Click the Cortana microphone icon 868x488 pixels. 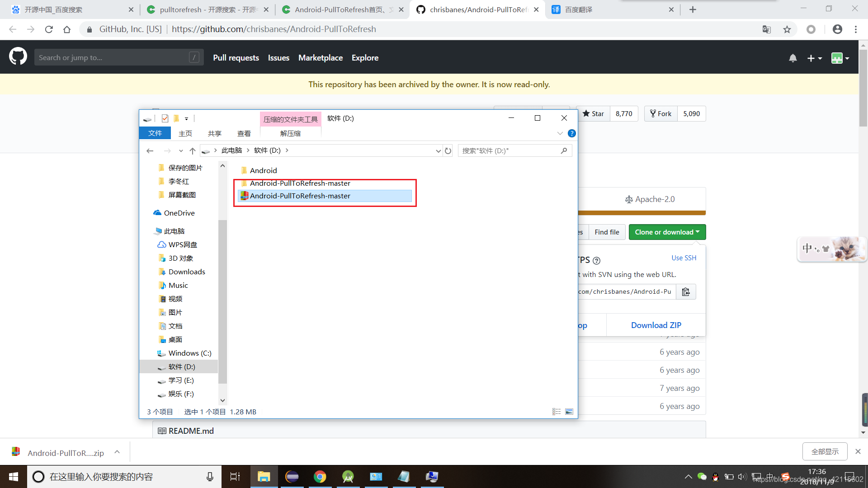[210, 477]
